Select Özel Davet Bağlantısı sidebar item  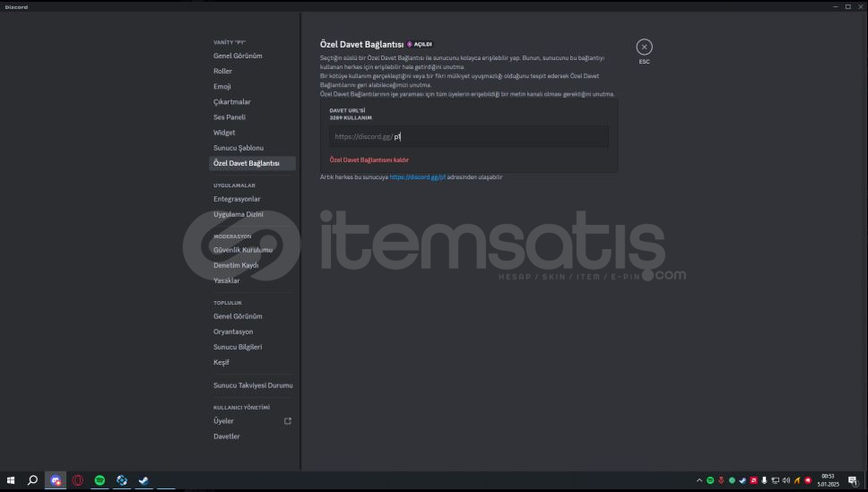click(253, 163)
